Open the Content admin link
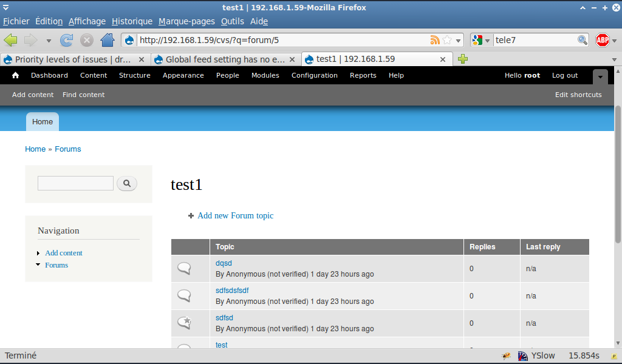The image size is (622, 364). coord(94,75)
